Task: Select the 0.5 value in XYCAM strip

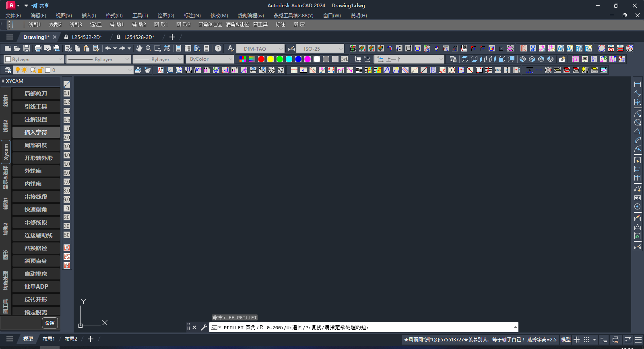Action: 67,120
